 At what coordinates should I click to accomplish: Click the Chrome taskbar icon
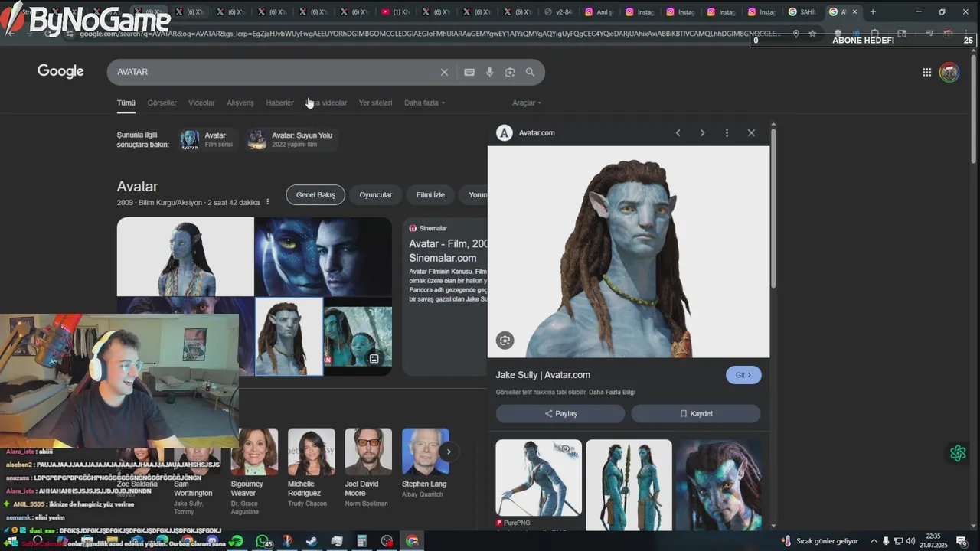pos(412,541)
